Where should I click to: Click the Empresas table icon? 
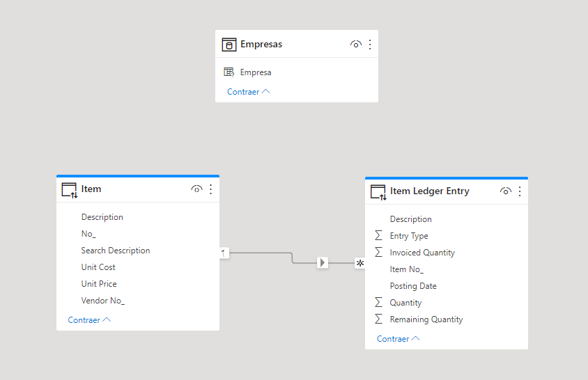229,45
